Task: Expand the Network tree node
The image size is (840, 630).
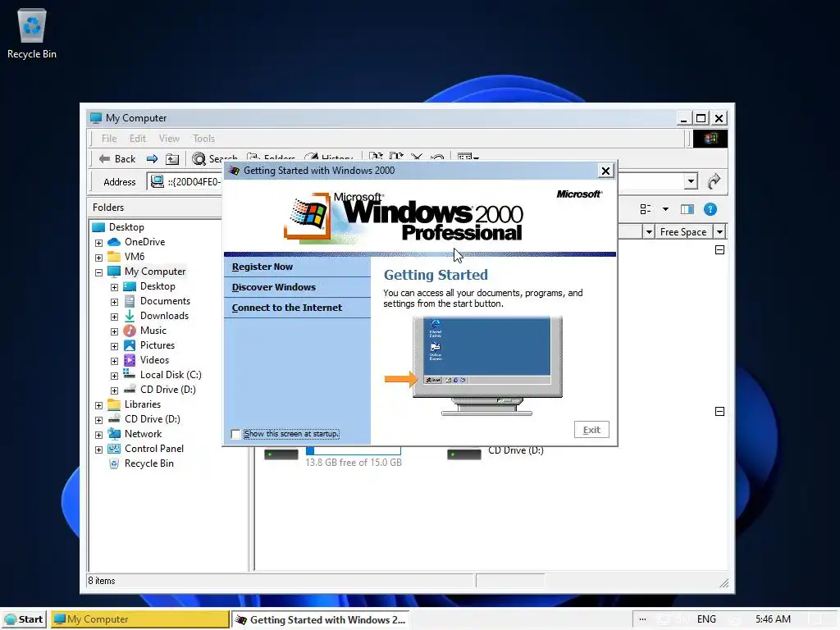Action: (x=98, y=435)
